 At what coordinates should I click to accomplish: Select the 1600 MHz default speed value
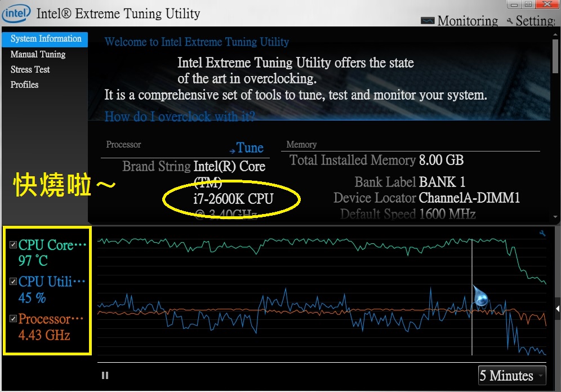pyautogui.click(x=447, y=214)
